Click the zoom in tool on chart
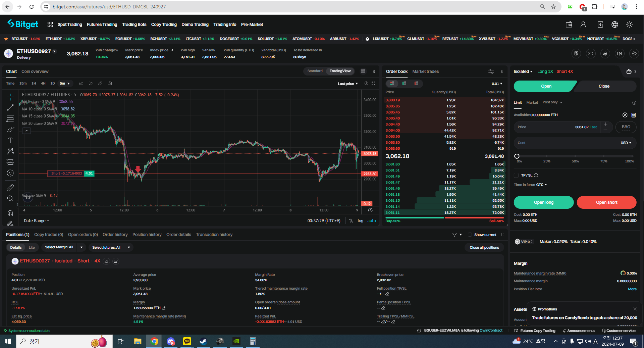 tap(10, 198)
